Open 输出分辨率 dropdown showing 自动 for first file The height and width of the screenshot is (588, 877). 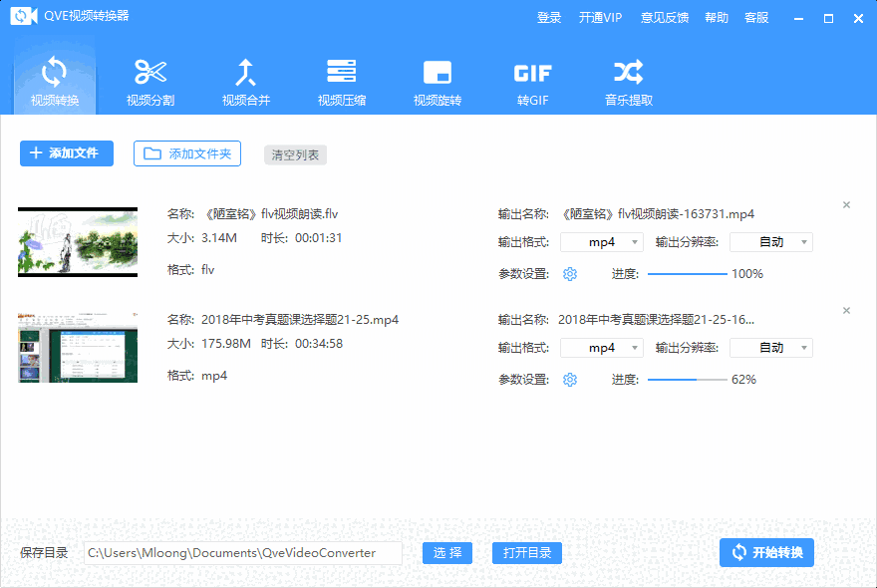coord(770,241)
